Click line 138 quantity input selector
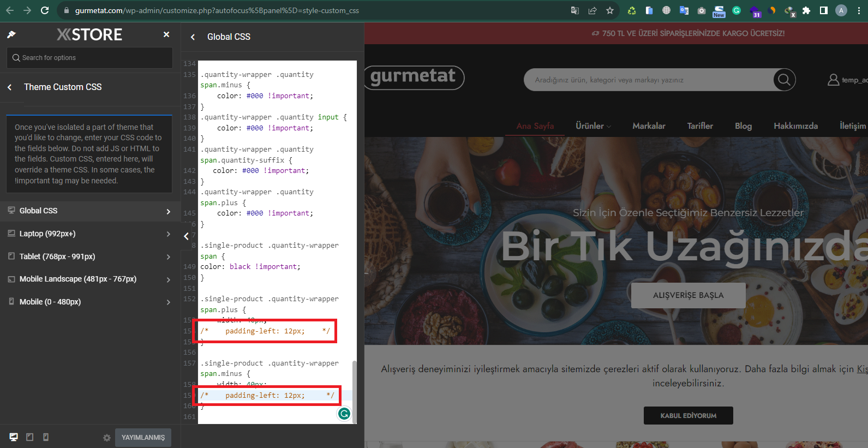Image resolution: width=868 pixels, height=448 pixels. [x=273, y=117]
